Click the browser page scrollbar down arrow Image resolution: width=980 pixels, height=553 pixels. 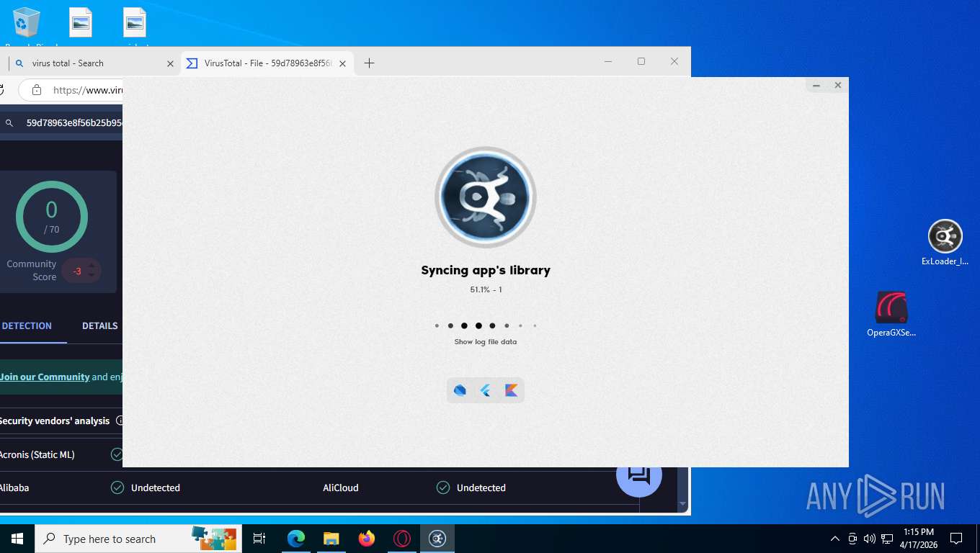click(x=683, y=505)
